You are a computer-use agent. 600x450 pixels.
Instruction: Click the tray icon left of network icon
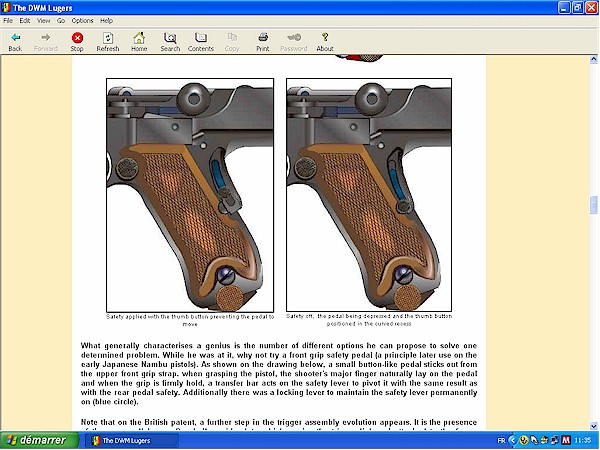click(544, 440)
